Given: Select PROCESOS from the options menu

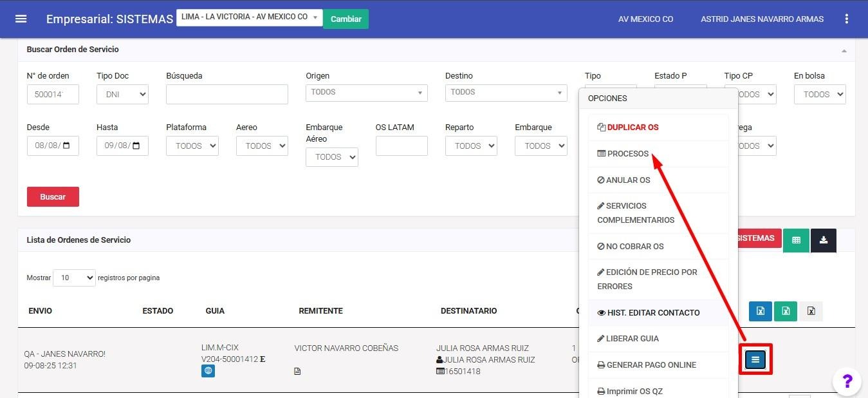Looking at the screenshot, I should [x=627, y=154].
